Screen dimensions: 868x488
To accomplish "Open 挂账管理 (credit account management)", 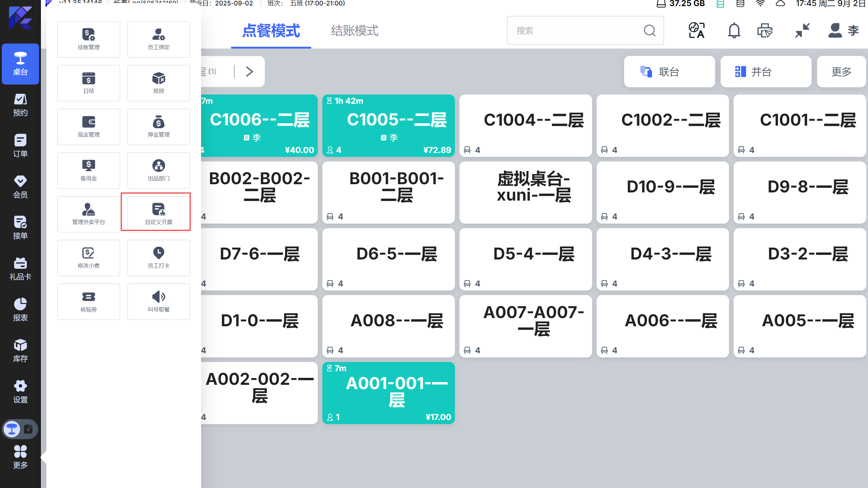I will [88, 39].
